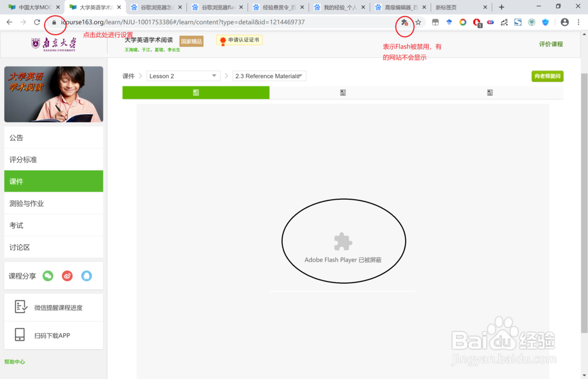This screenshot has width=588, height=379.
Task: Click the course title 大学英语学术阅读
Action: tap(149, 40)
